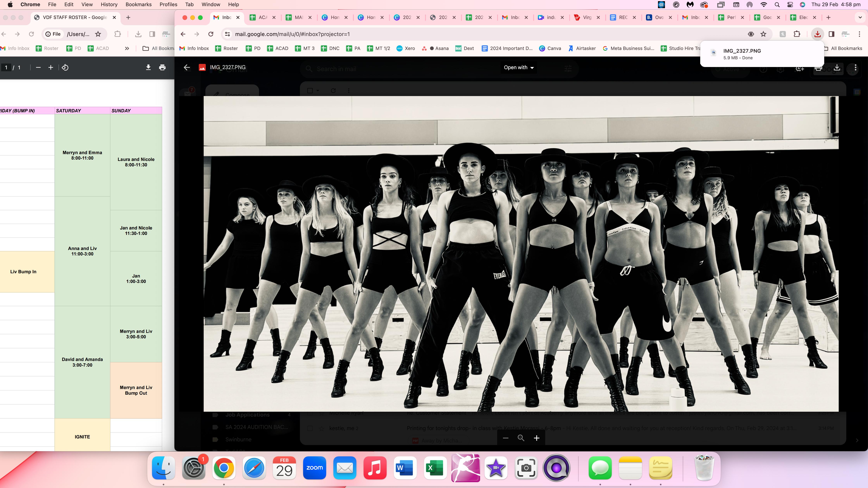Toggle Chrome's side panel button
The height and width of the screenshot is (488, 868).
(x=832, y=34)
